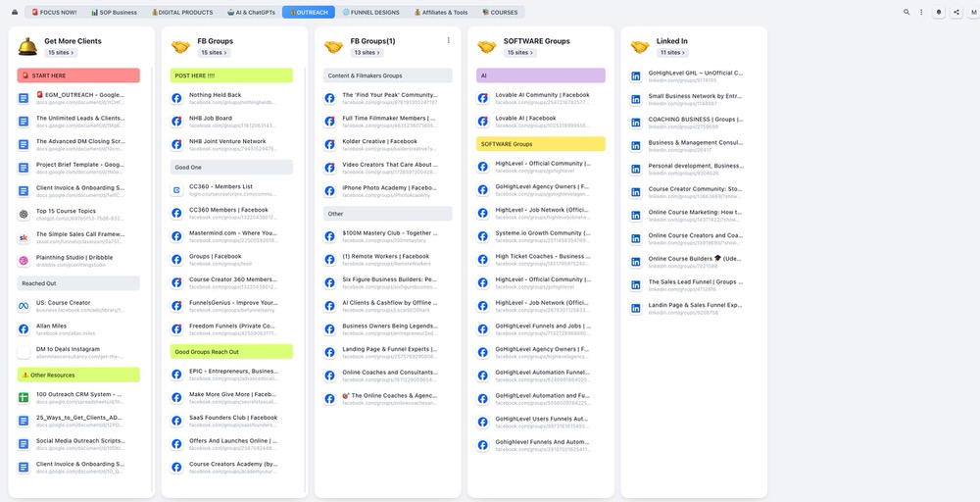Open the COURSES tab

pos(500,12)
